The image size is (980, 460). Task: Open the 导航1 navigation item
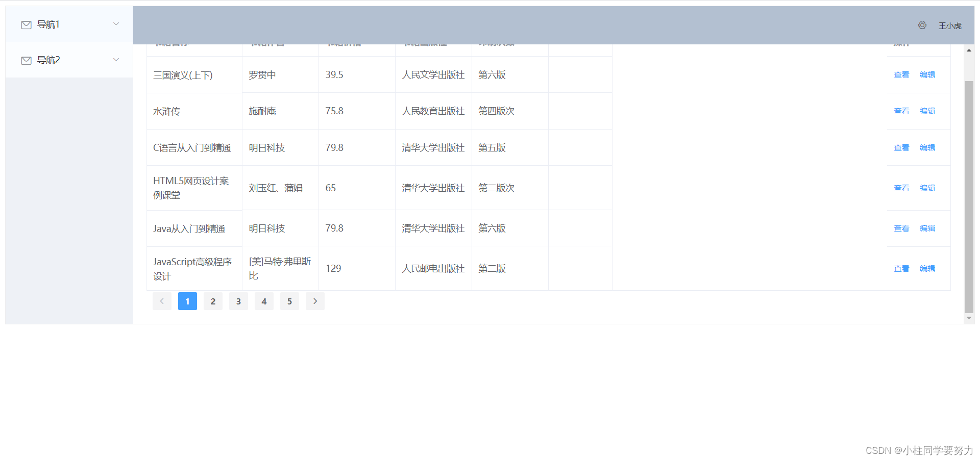[69, 24]
